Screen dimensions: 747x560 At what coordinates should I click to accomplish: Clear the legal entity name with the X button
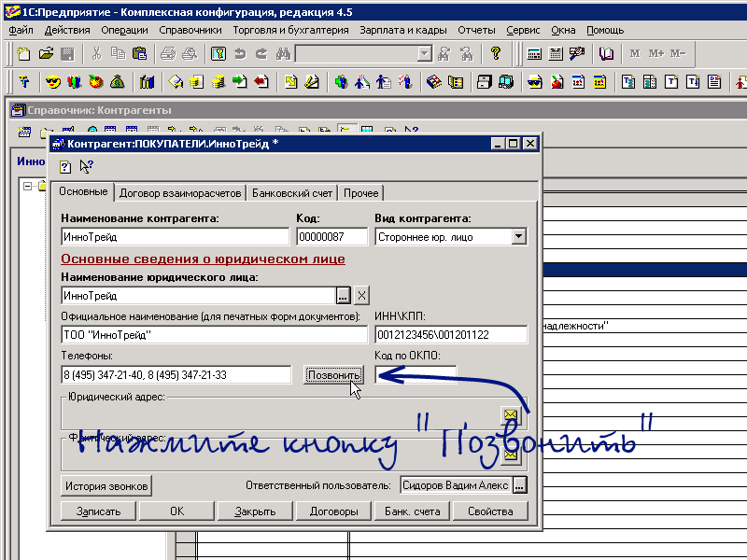tap(361, 296)
